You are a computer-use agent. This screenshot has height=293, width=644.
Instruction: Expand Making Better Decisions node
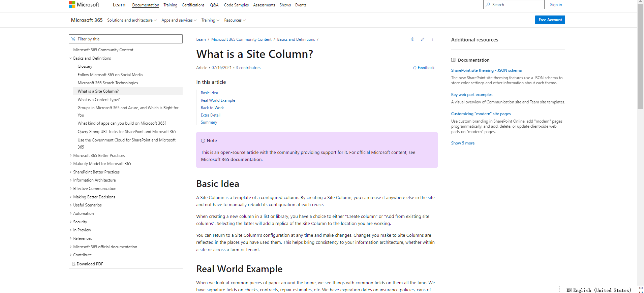point(70,197)
